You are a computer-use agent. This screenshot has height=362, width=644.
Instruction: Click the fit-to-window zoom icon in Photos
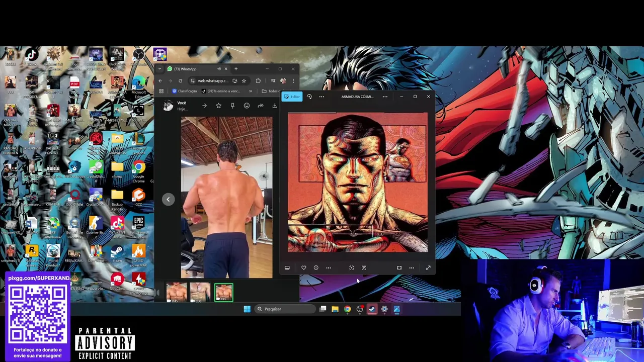[352, 268]
